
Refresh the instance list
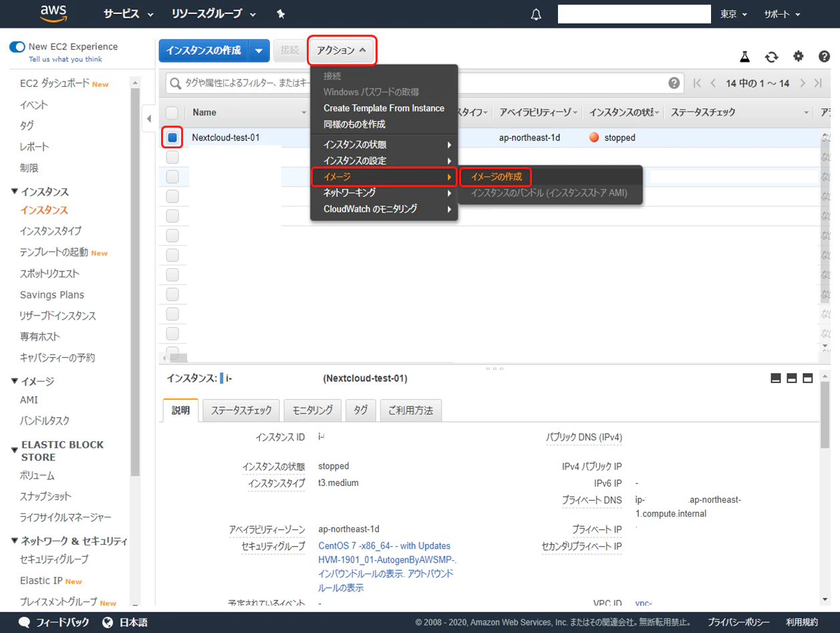pyautogui.click(x=772, y=57)
